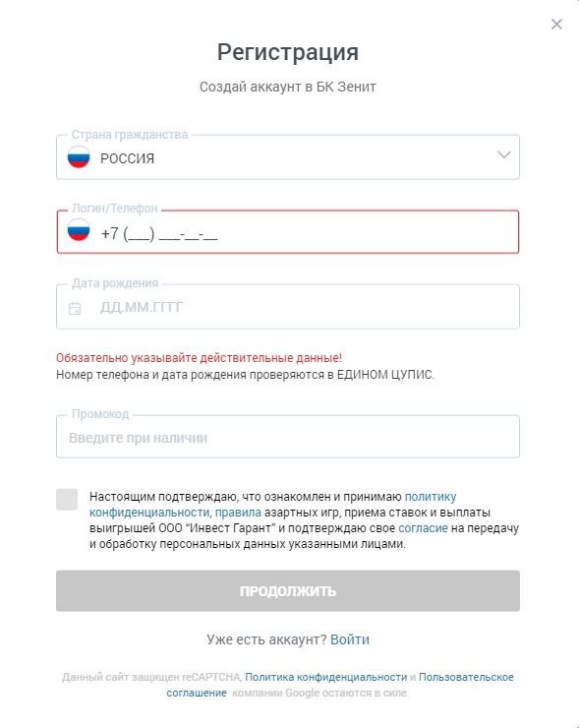579x728 pixels.
Task: Focus the Дата рождения date field
Action: (x=288, y=306)
